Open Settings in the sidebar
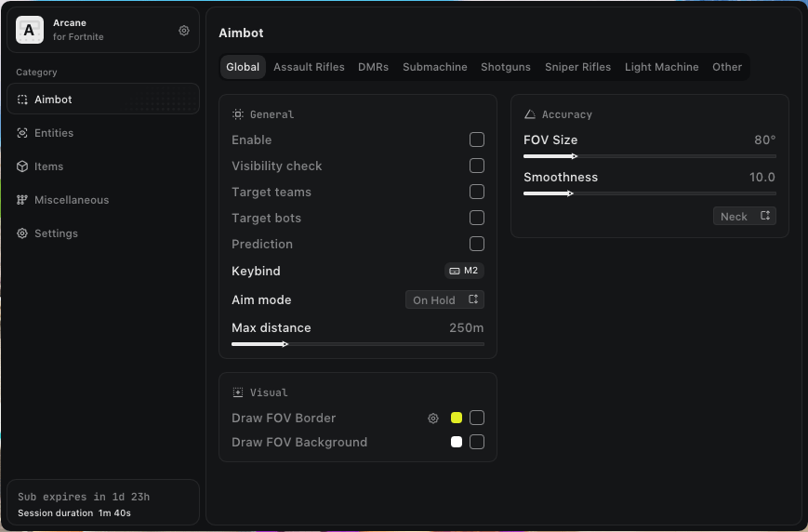The width and height of the screenshot is (808, 532). 56,233
